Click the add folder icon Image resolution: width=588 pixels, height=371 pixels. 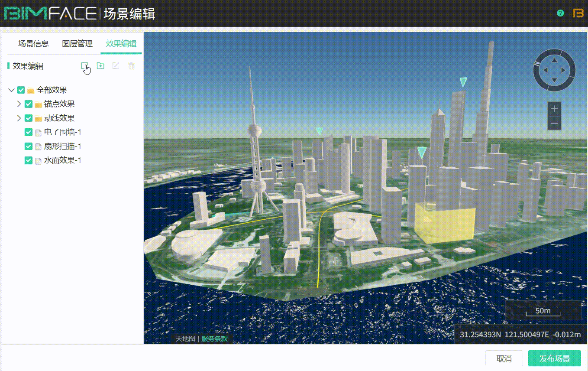100,66
